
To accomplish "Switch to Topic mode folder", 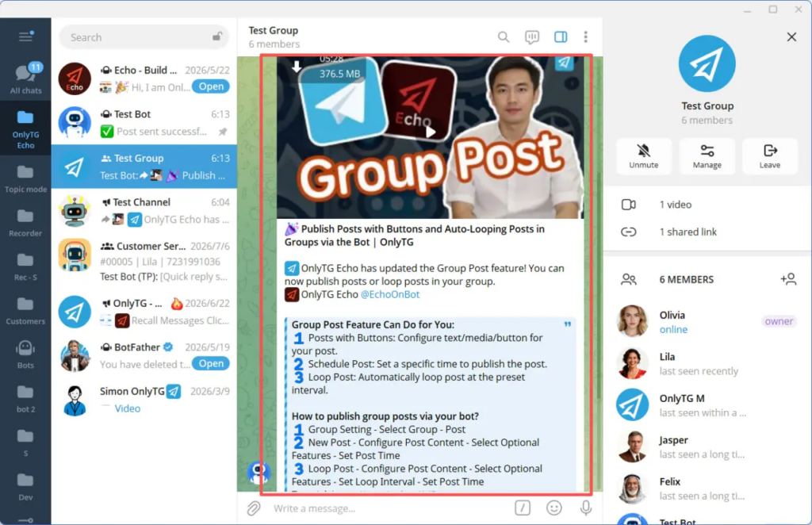I will [25, 179].
